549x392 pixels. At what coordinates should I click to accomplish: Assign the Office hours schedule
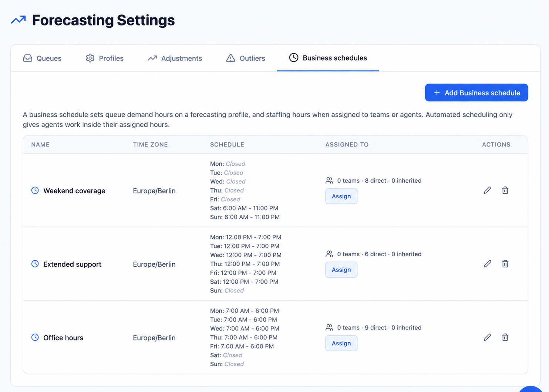(341, 344)
